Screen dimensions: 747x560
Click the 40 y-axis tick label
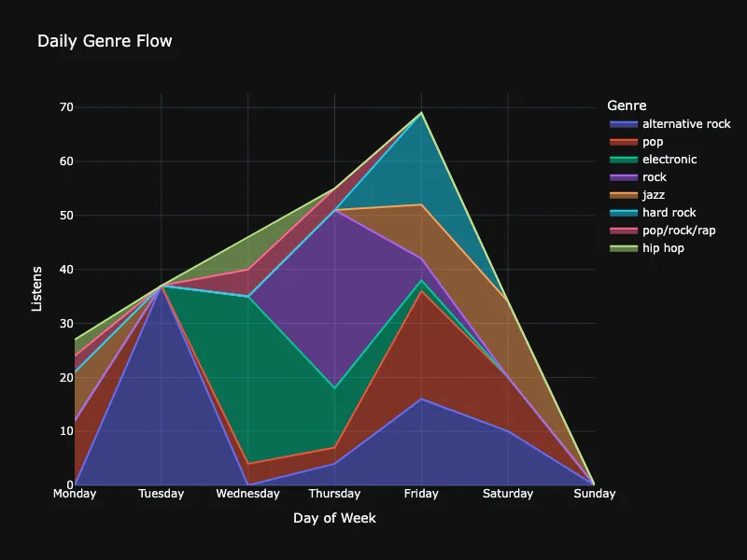67,270
